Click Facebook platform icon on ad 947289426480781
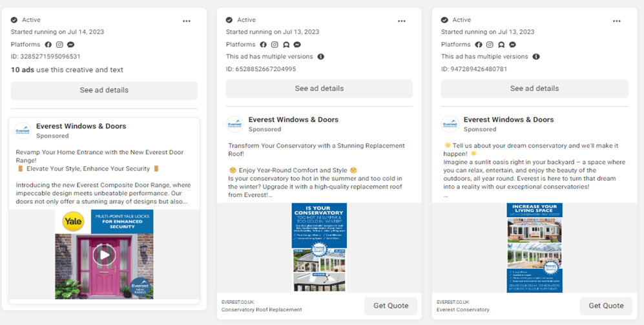The image size is (644, 325). [479, 45]
